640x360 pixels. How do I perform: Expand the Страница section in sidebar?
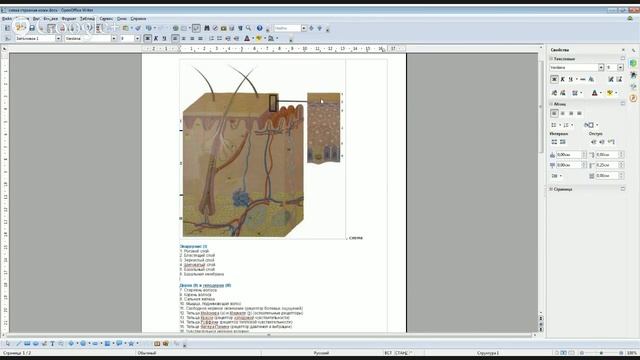pos(551,189)
